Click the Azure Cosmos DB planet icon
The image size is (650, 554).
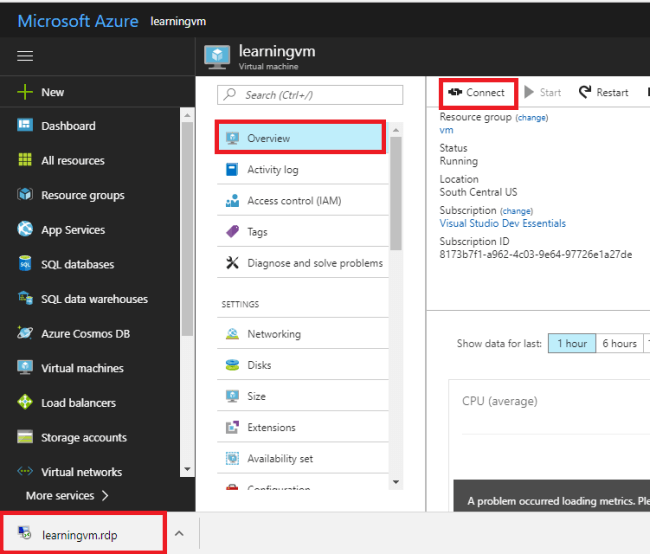pyautogui.click(x=25, y=333)
